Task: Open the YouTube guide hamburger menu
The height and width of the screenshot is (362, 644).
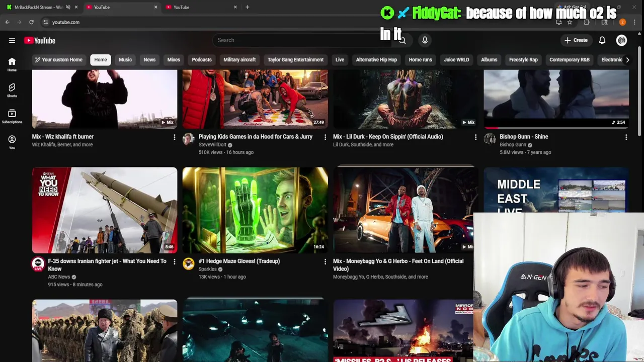Action: point(12,40)
